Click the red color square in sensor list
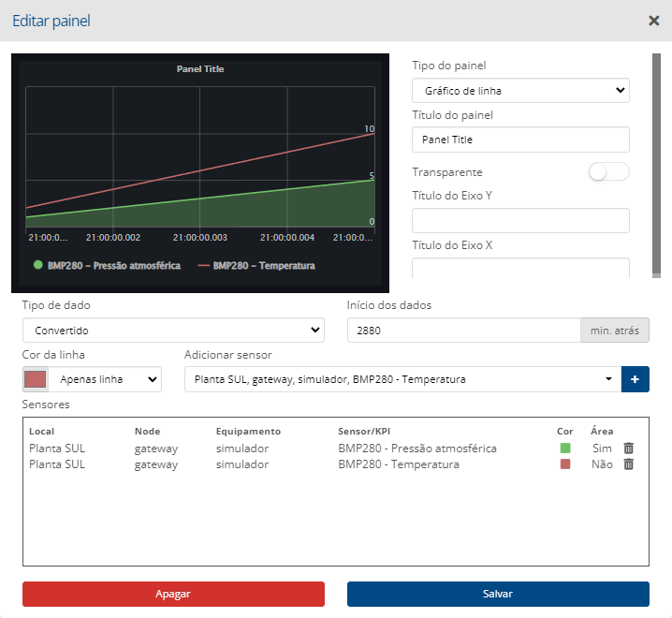The height and width of the screenshot is (618, 672). (564, 464)
